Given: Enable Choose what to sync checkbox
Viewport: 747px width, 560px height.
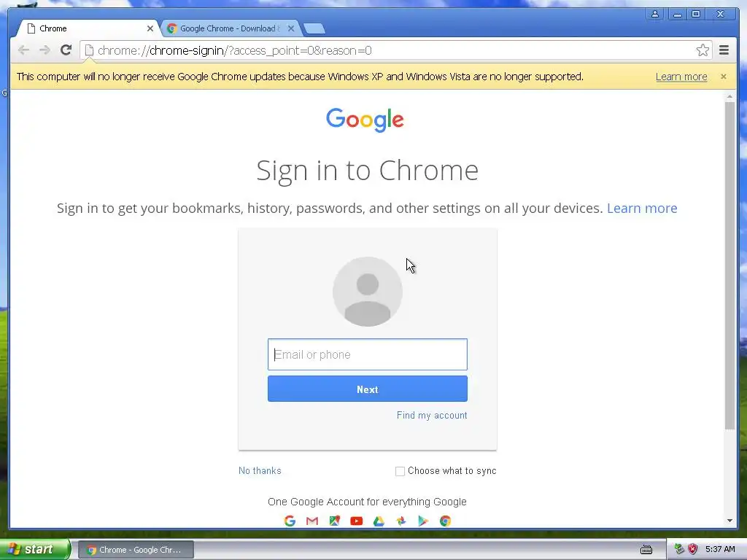Looking at the screenshot, I should 400,471.
